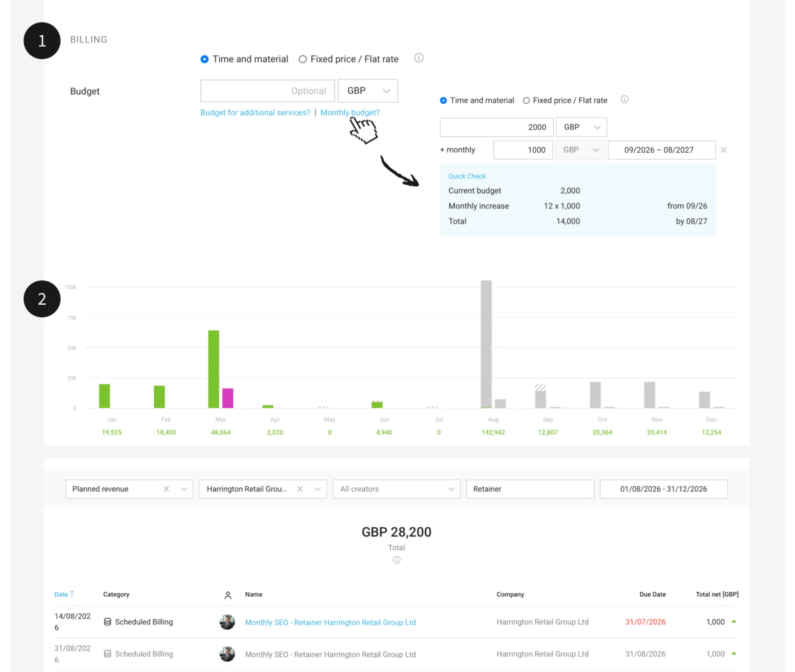This screenshot has height=672, width=795.
Task: Open the blue Monthly SEO - Retainer link
Action: tap(330, 622)
